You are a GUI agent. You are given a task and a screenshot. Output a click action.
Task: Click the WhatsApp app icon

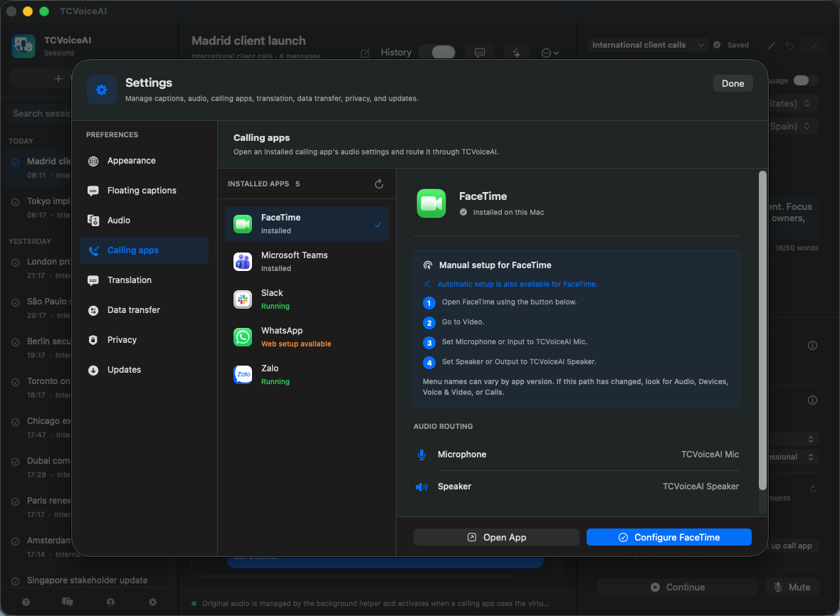tap(243, 337)
